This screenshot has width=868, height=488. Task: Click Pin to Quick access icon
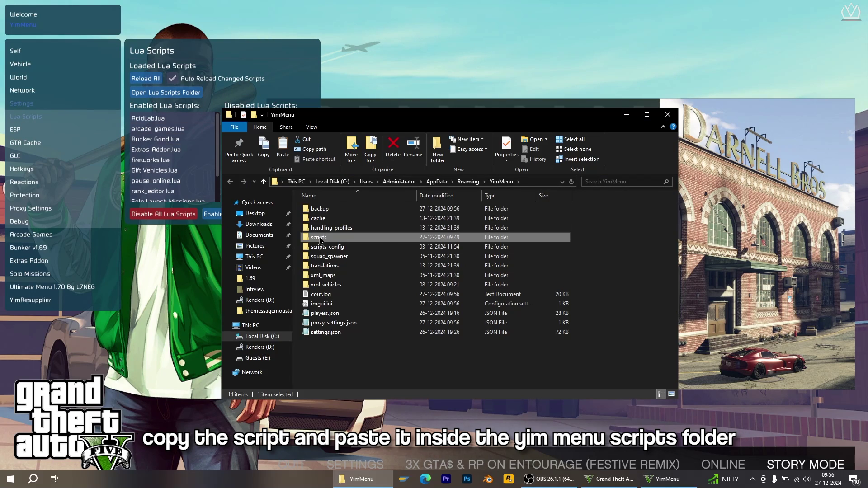click(239, 144)
